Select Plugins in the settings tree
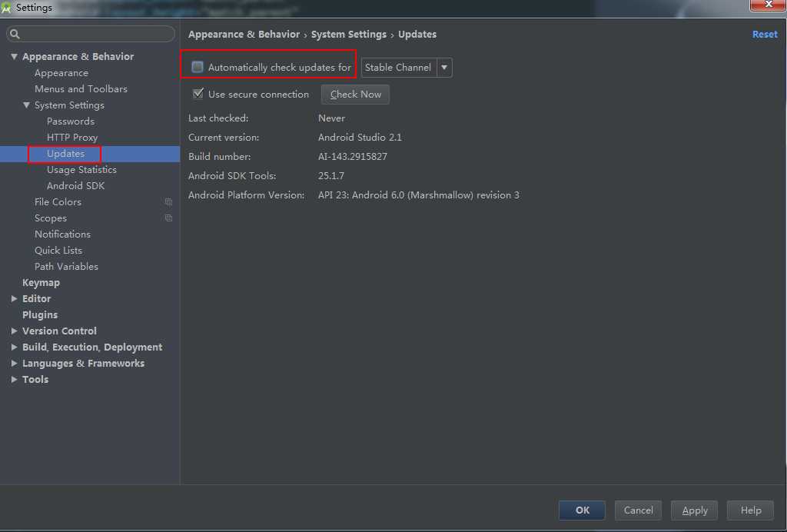Image resolution: width=787 pixels, height=532 pixels. pos(40,314)
